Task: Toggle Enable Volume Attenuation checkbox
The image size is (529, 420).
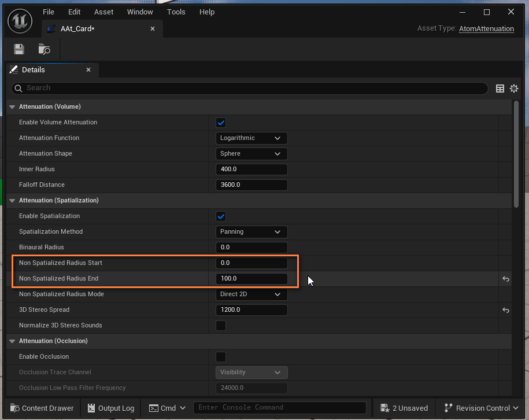Action: pos(221,123)
